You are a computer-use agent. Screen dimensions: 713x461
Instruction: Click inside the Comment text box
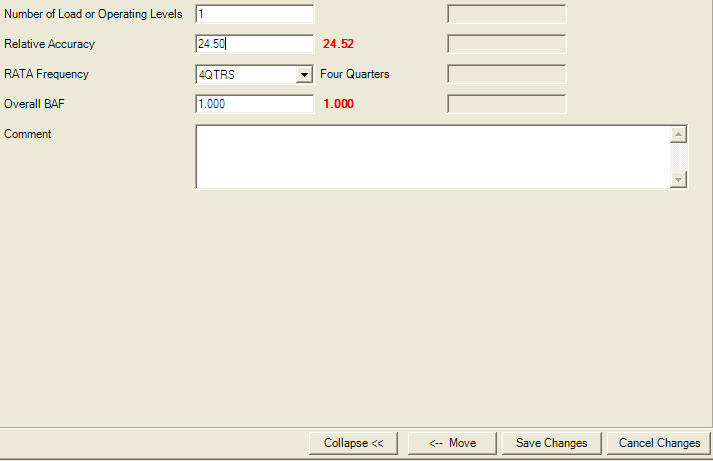point(433,157)
